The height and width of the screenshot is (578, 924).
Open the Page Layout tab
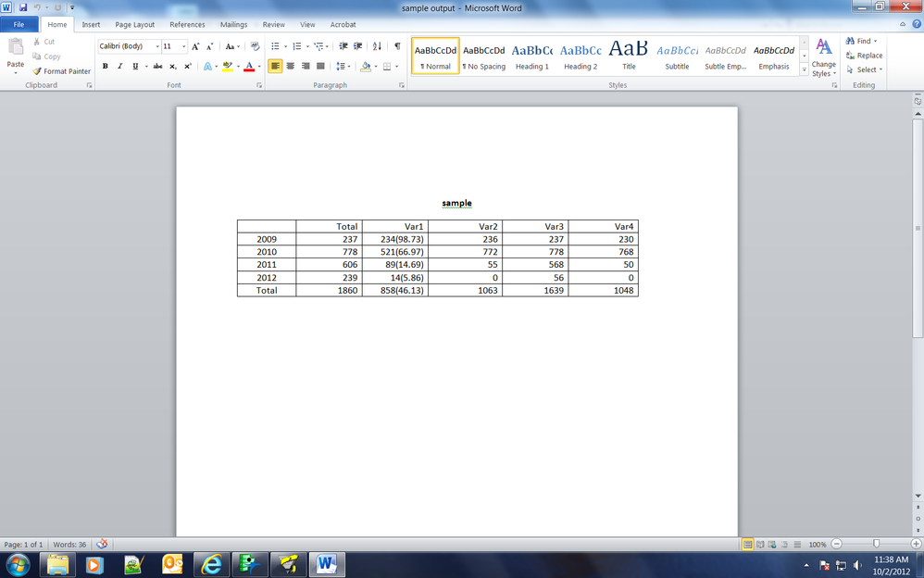coord(135,25)
